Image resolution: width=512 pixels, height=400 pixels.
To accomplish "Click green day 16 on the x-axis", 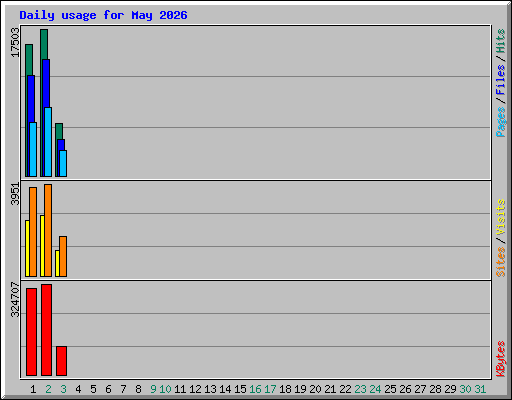I will point(255,389).
